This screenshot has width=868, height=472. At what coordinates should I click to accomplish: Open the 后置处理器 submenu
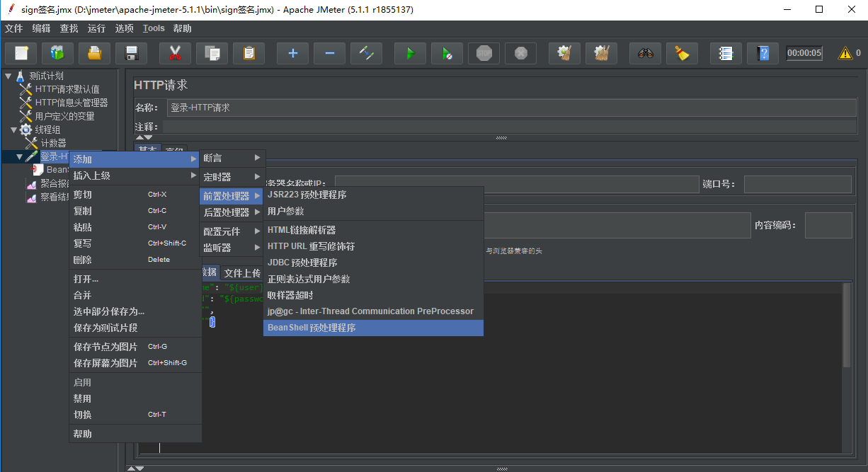[x=232, y=212]
